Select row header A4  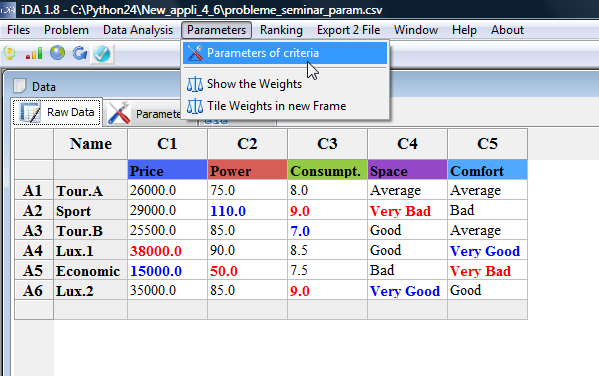(x=34, y=251)
